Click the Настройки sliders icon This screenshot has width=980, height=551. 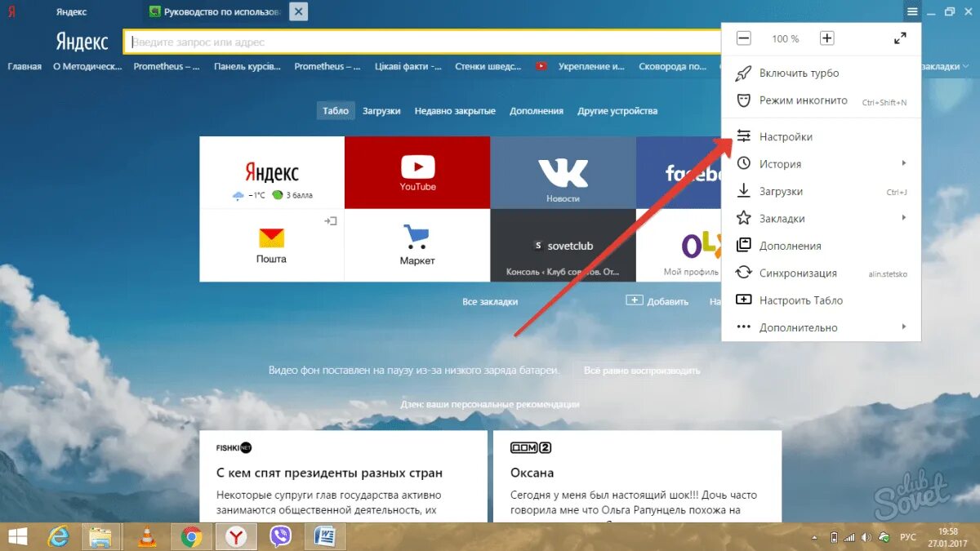743,136
